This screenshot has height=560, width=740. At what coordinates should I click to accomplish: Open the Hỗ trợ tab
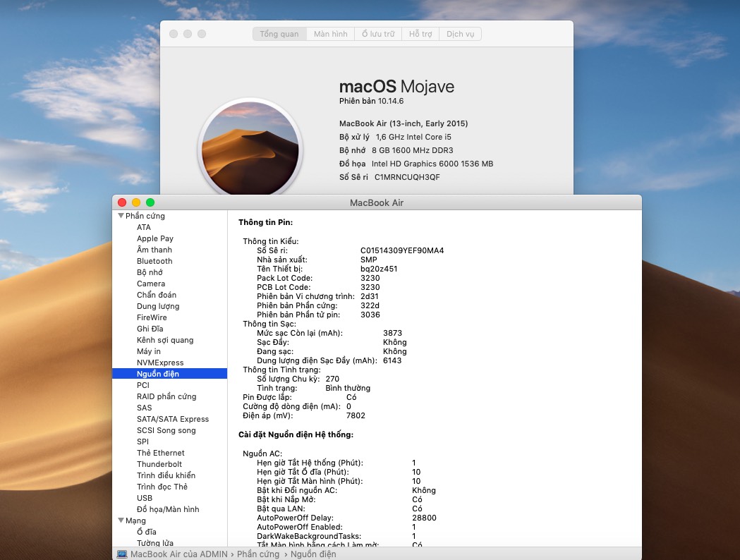tap(420, 34)
